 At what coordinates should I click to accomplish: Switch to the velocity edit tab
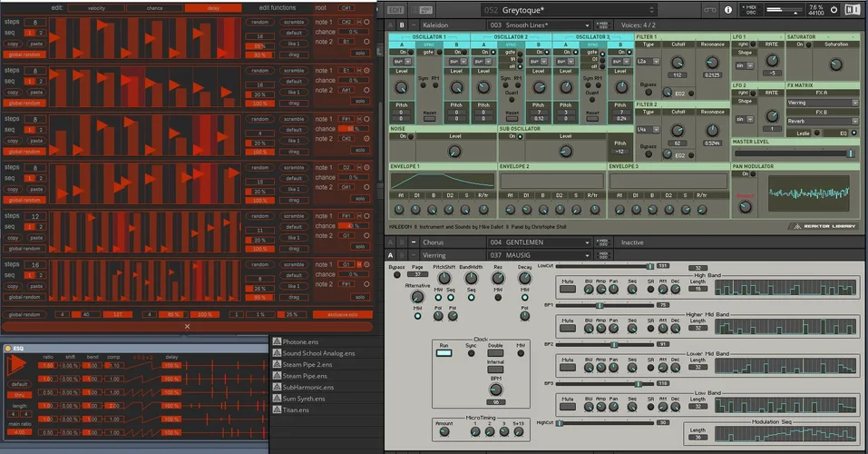[96, 7]
